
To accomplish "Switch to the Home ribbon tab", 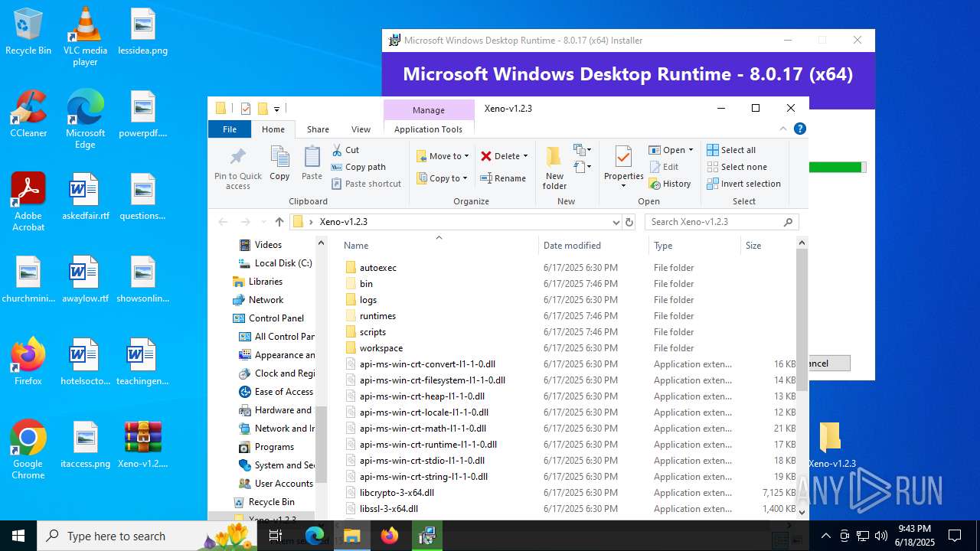I will (x=273, y=129).
